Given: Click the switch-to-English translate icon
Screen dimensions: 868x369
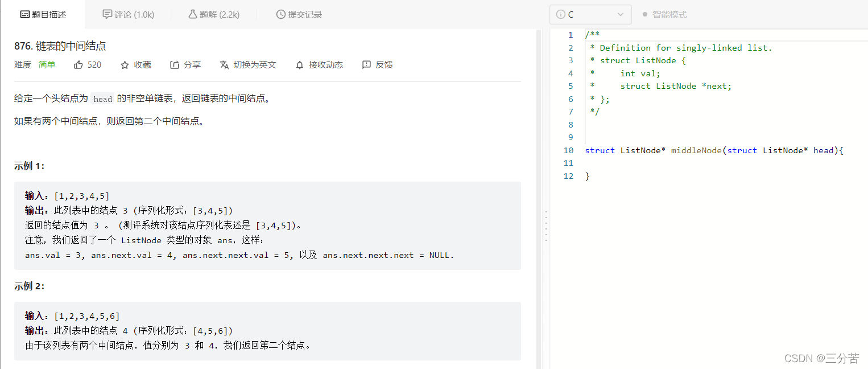Looking at the screenshot, I should pos(224,65).
